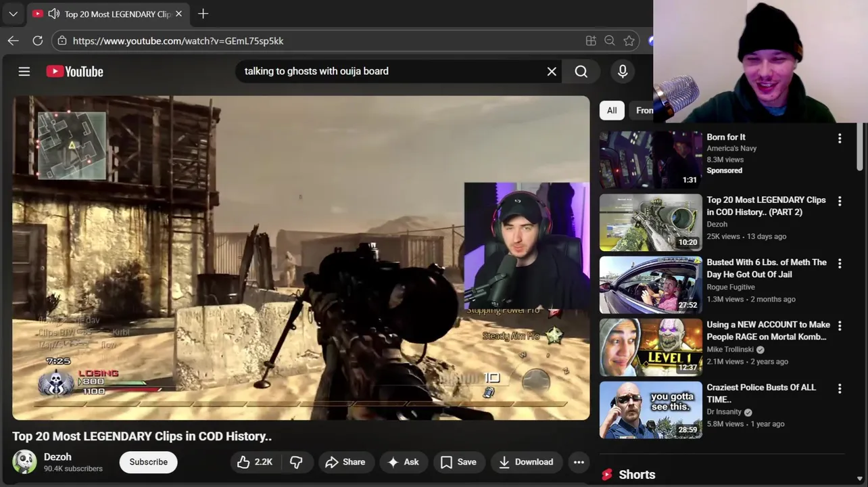The image size is (868, 487).
Task: Subscribe to Dezoh channel
Action: pos(148,462)
